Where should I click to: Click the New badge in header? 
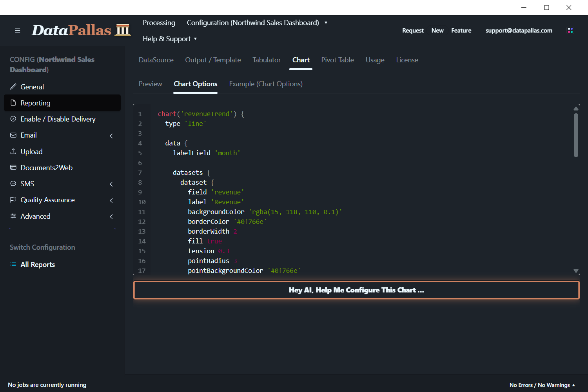[437, 31]
